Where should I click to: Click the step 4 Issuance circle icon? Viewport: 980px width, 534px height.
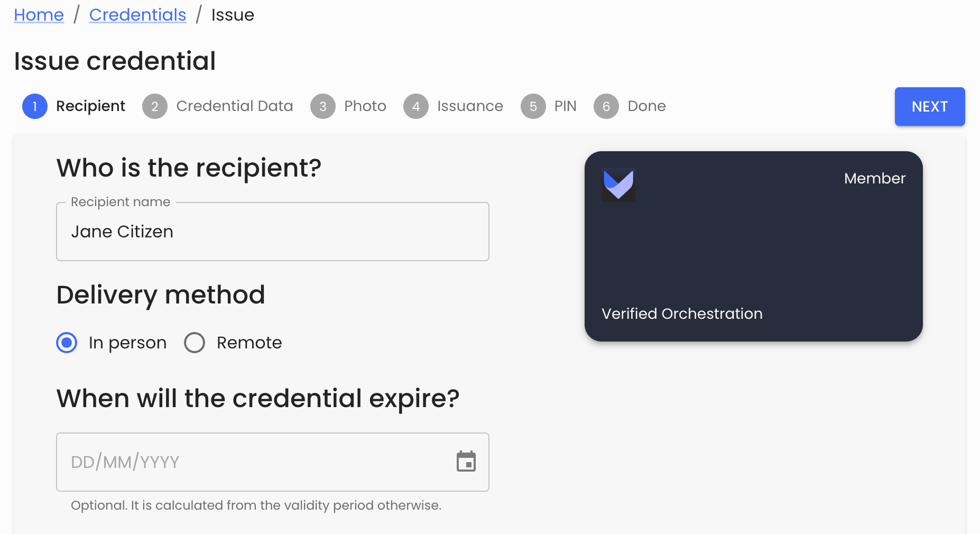pyautogui.click(x=416, y=106)
